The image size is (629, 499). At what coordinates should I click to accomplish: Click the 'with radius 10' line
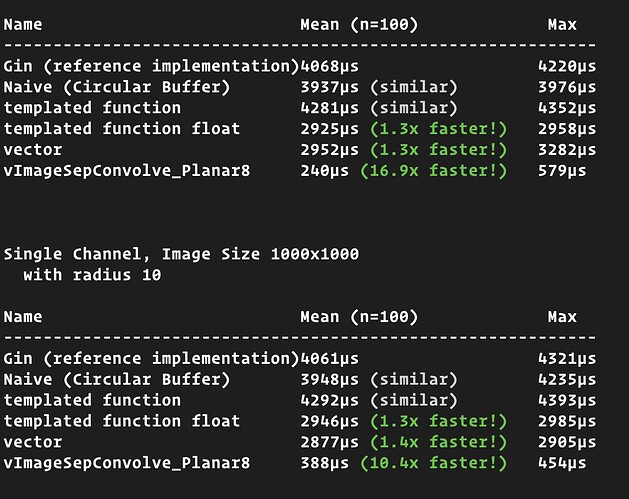pos(92,275)
